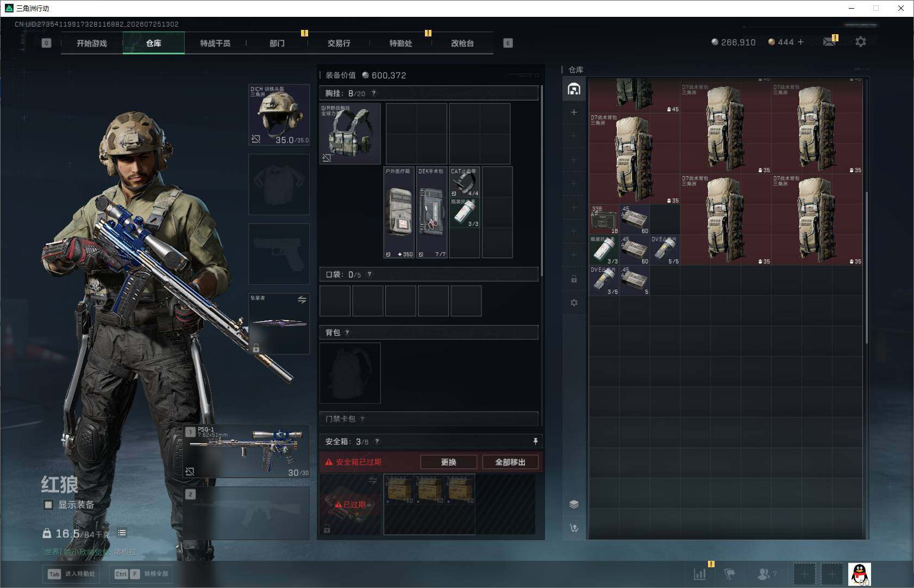Pin the safe box section
This screenshot has width=914, height=588.
pos(535,441)
